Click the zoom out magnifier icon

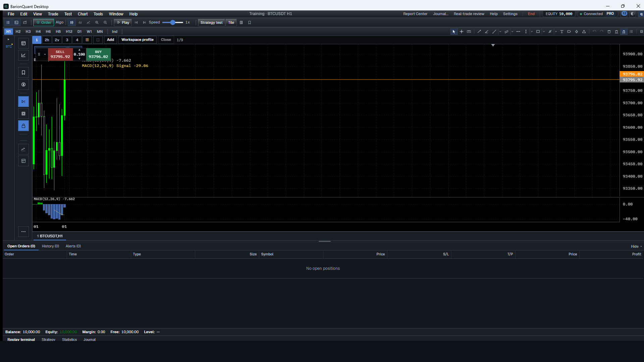click(105, 22)
